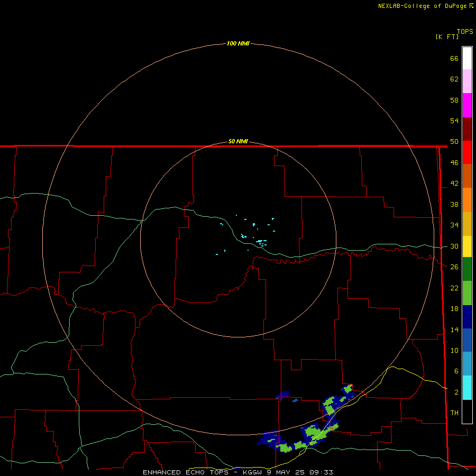Click the black TH swatch in the legend
The height and width of the screenshot is (476, 476).
467,411
